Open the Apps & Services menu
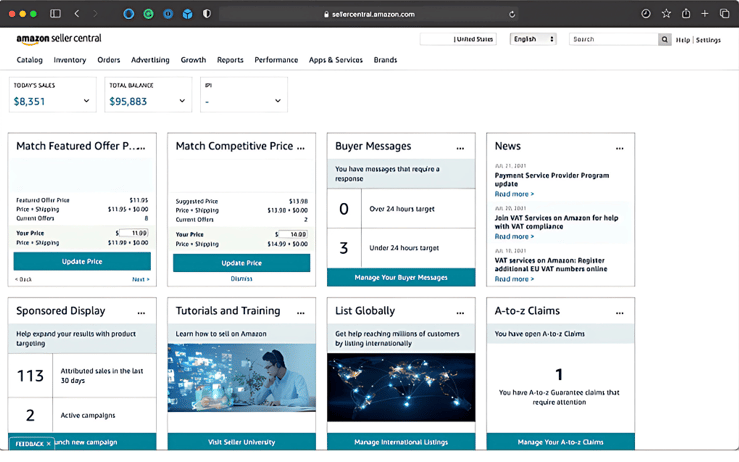This screenshot has width=739, height=462. click(x=336, y=60)
